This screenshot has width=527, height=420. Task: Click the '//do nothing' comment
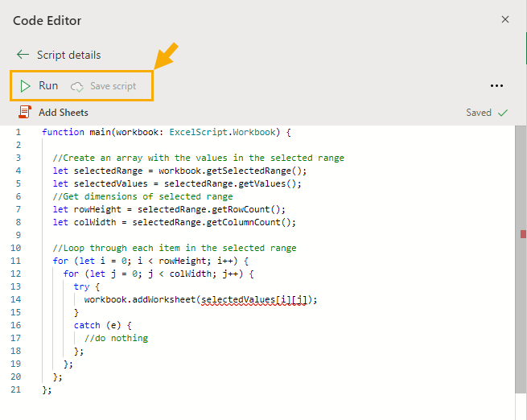[116, 338]
